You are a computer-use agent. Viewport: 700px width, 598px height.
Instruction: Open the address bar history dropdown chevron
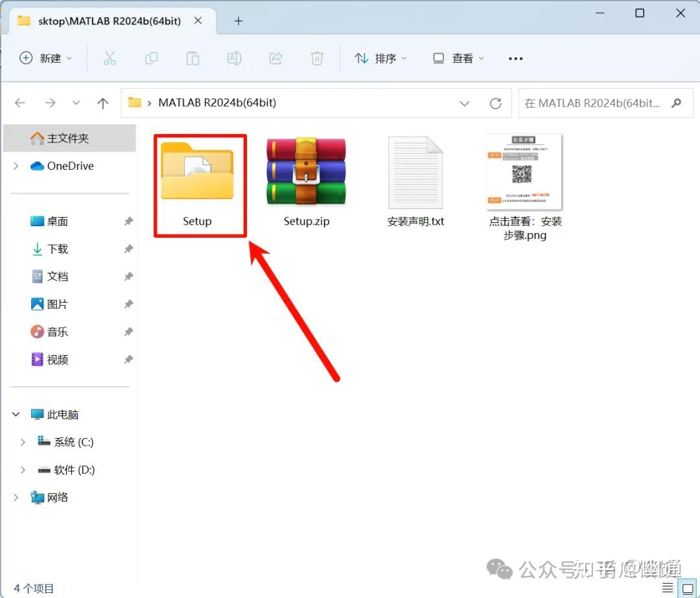(465, 103)
